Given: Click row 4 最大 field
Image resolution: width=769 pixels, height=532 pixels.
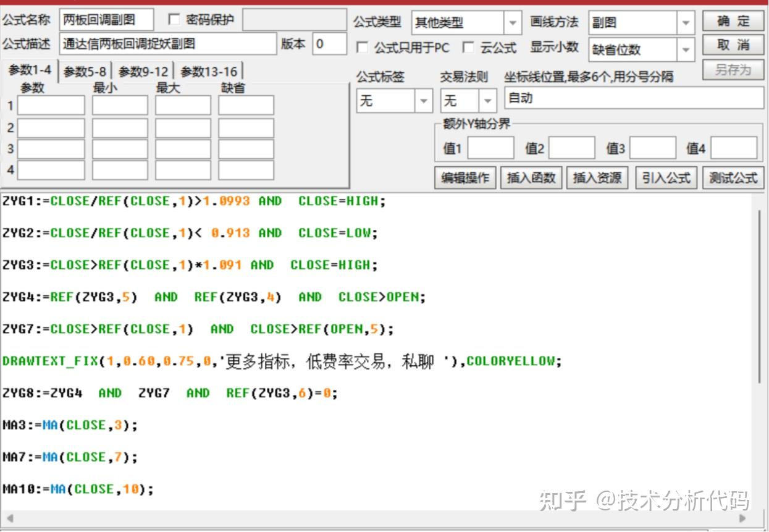Looking at the screenshot, I should 183,170.
